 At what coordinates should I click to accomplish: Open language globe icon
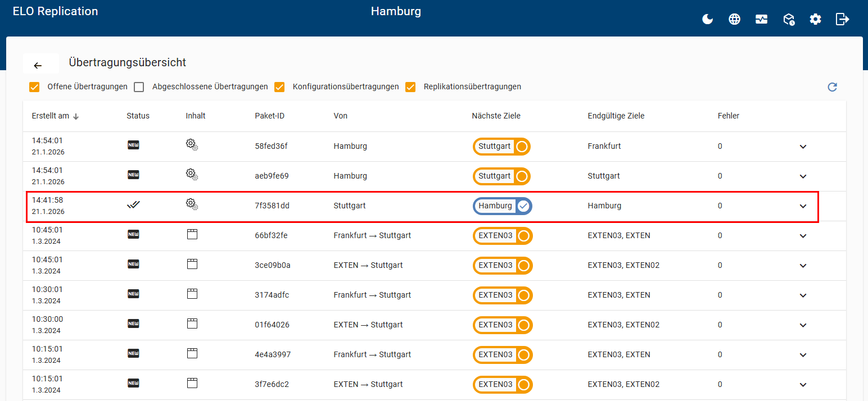click(734, 19)
